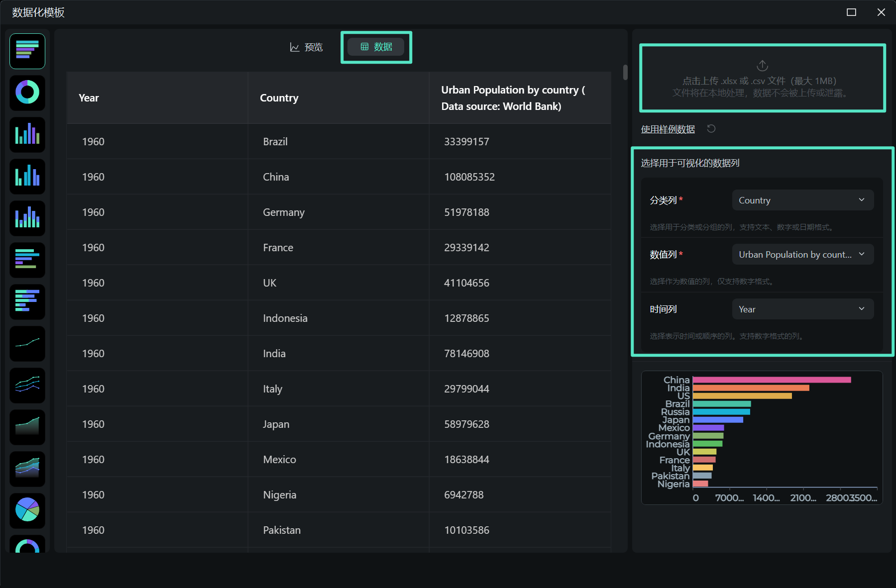Open the 时间列 Year dropdown

802,309
